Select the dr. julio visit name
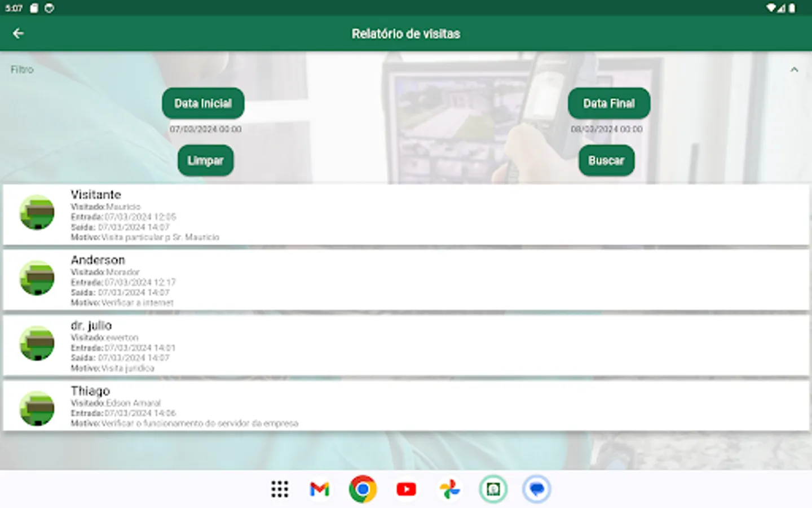This screenshot has width=812, height=508. point(91,326)
